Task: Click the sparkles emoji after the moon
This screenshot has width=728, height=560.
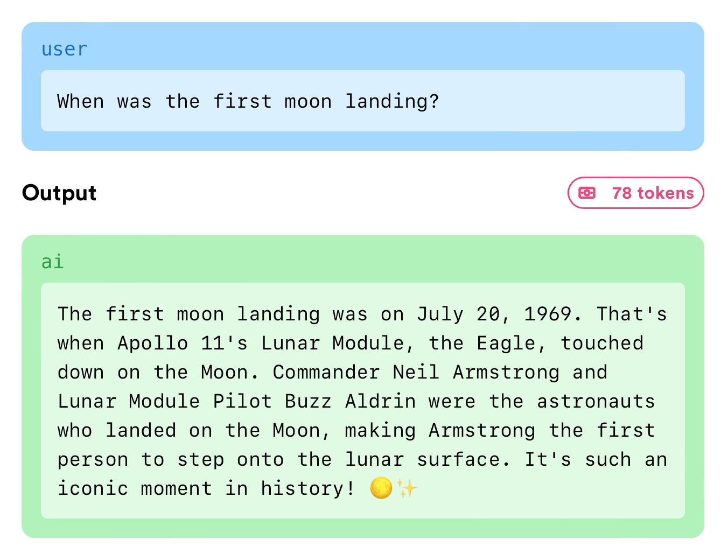Action: pos(407,488)
